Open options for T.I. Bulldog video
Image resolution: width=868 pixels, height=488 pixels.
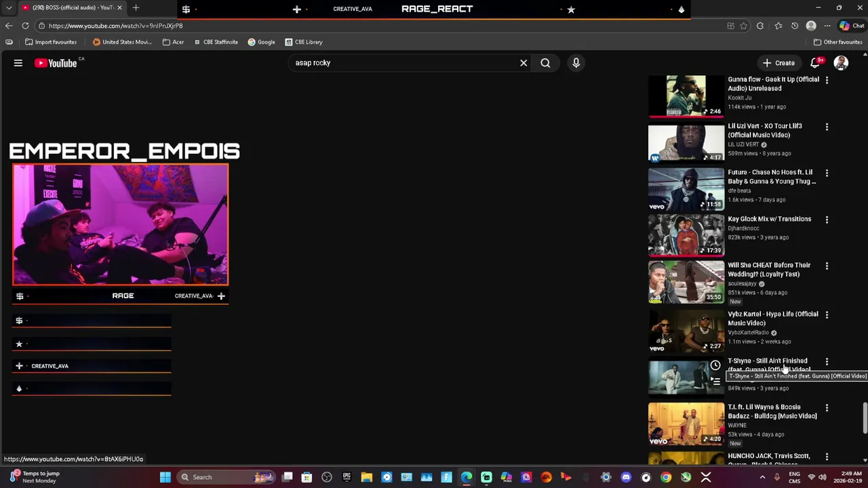(x=827, y=408)
